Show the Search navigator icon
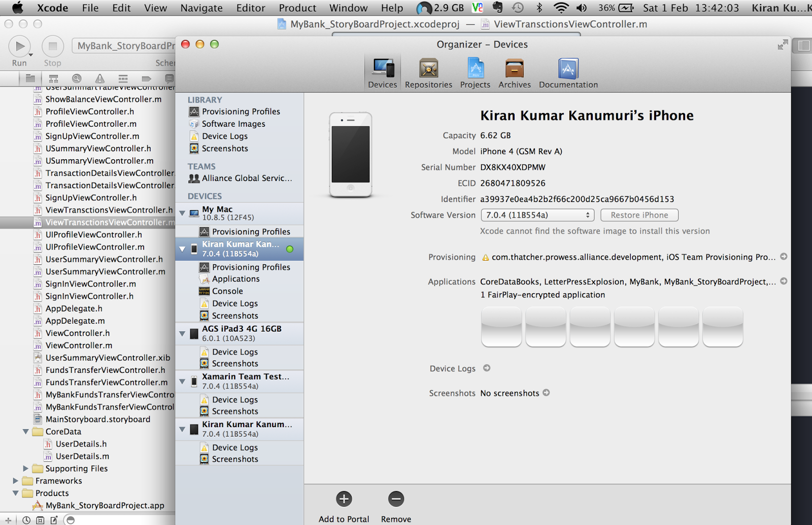The image size is (812, 525). click(x=77, y=79)
